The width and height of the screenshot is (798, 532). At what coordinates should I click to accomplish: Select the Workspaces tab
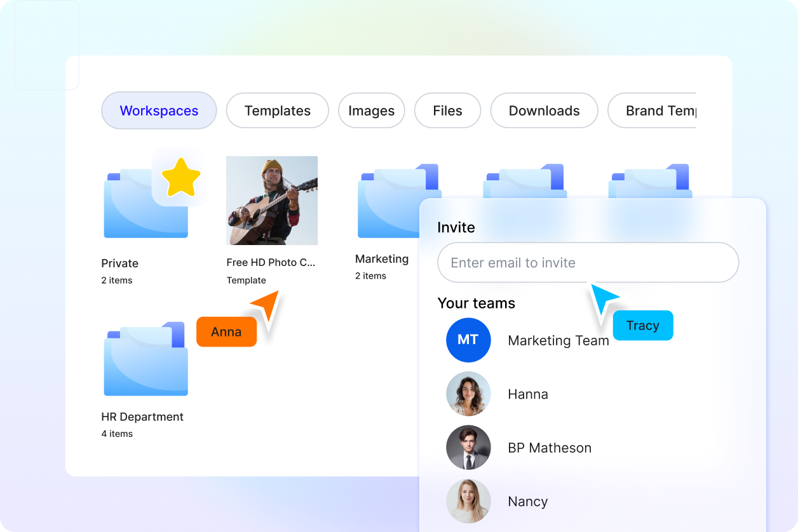pyautogui.click(x=159, y=110)
